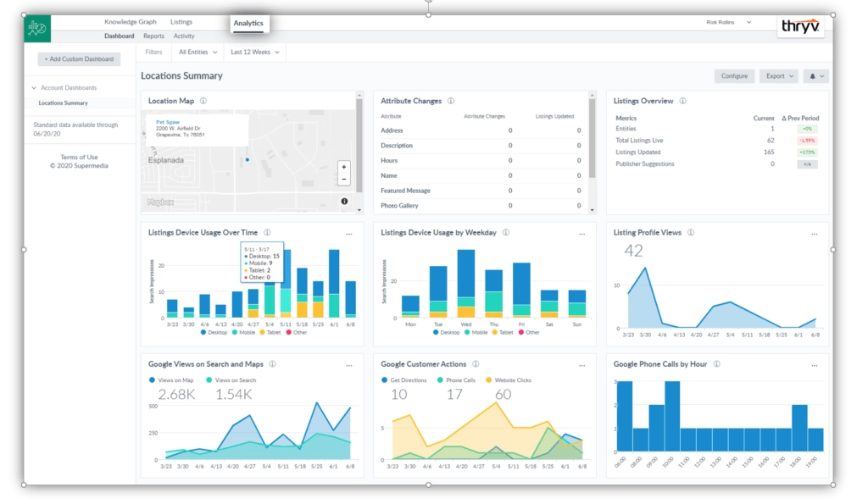Toggle Views on Map series in legend

tap(174, 380)
